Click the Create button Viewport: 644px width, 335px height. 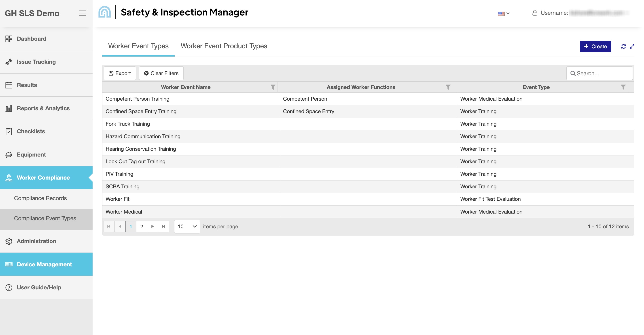595,46
